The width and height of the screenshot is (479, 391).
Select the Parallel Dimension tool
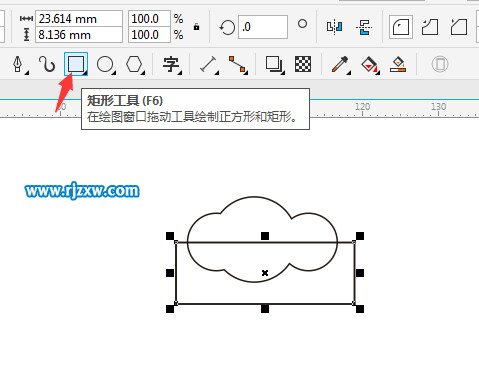pyautogui.click(x=208, y=64)
